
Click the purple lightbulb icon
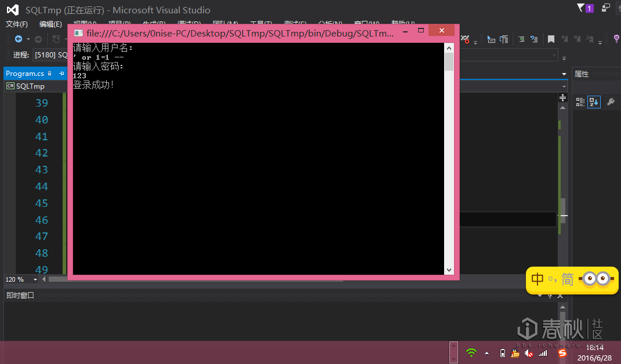[616, 38]
